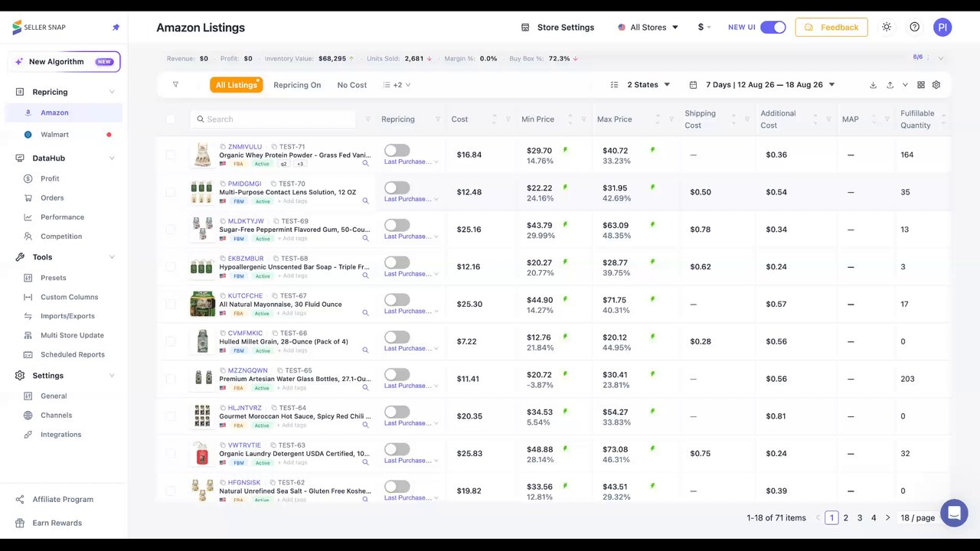Screen dimensions: 980x551
Task: Click the All Natural Mayonnaise product thumbnail
Action: [203, 304]
